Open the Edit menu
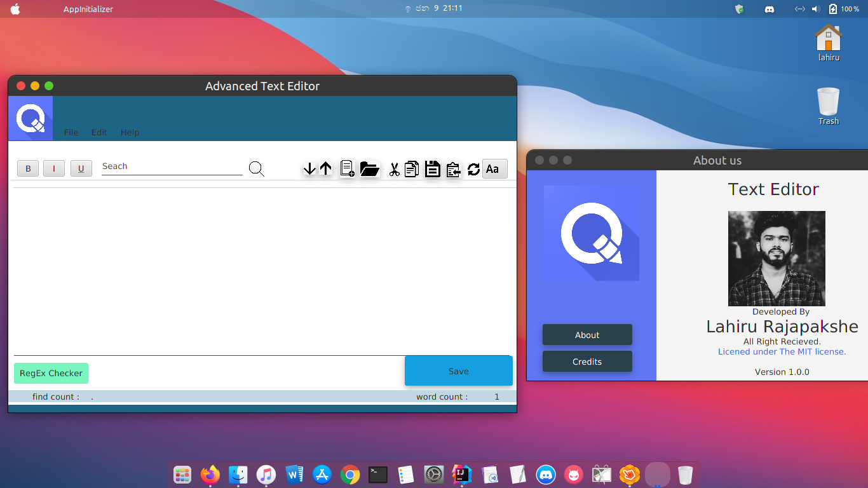Viewport: 868px width, 488px height. [x=99, y=132]
